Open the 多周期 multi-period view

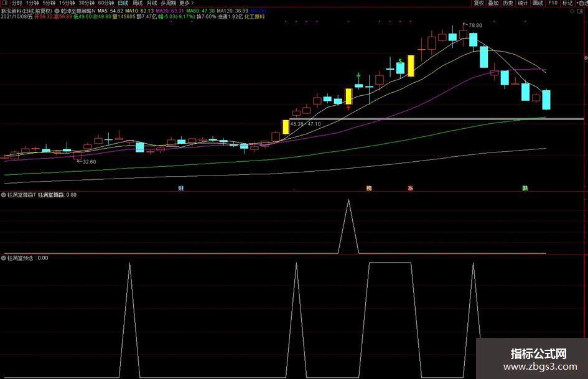click(x=168, y=3)
